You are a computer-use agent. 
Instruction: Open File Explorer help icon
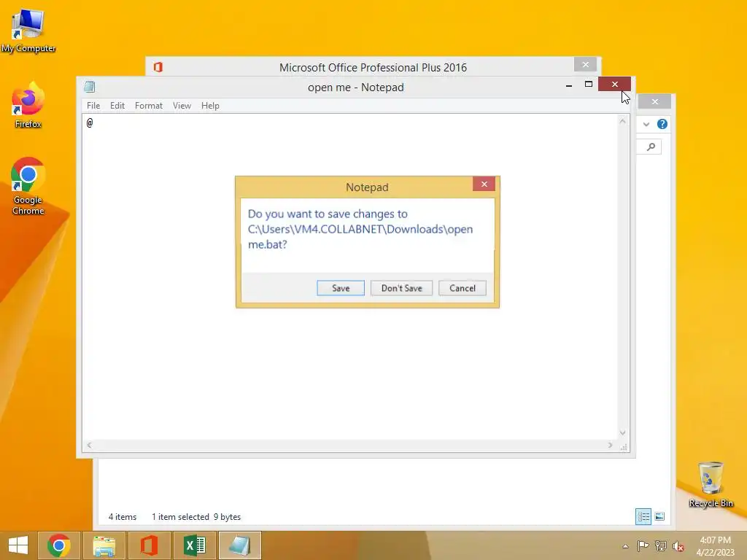662,124
